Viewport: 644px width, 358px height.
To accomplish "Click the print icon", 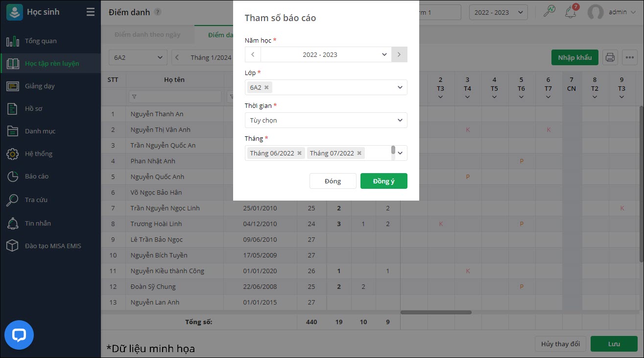I will 610,57.
